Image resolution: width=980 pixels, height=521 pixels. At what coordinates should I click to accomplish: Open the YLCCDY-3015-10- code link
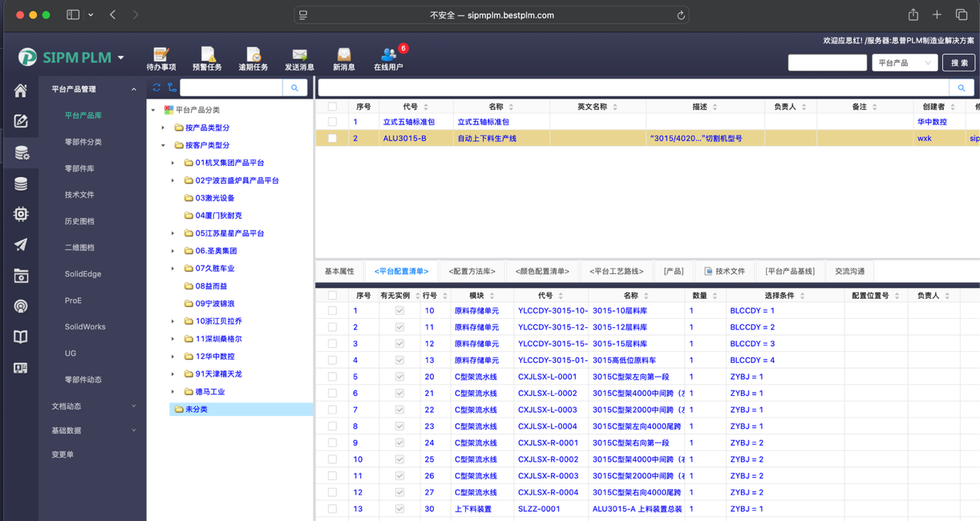click(x=553, y=311)
